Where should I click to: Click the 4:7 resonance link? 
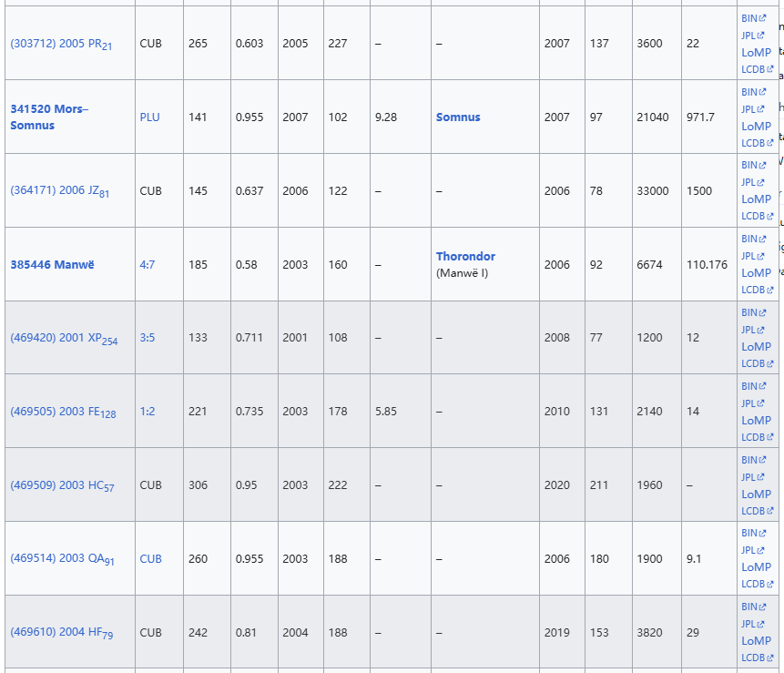(148, 265)
